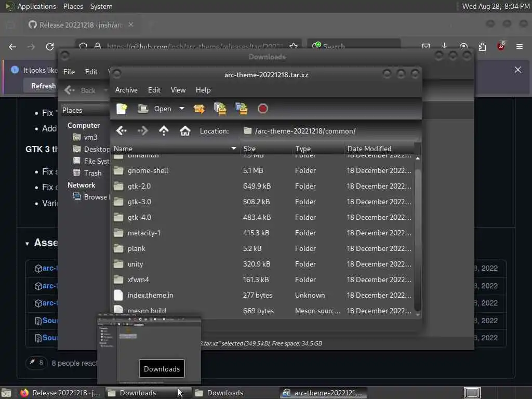The height and width of the screenshot is (399, 532).
Task: Click the archive Location path field
Action: tap(331, 131)
